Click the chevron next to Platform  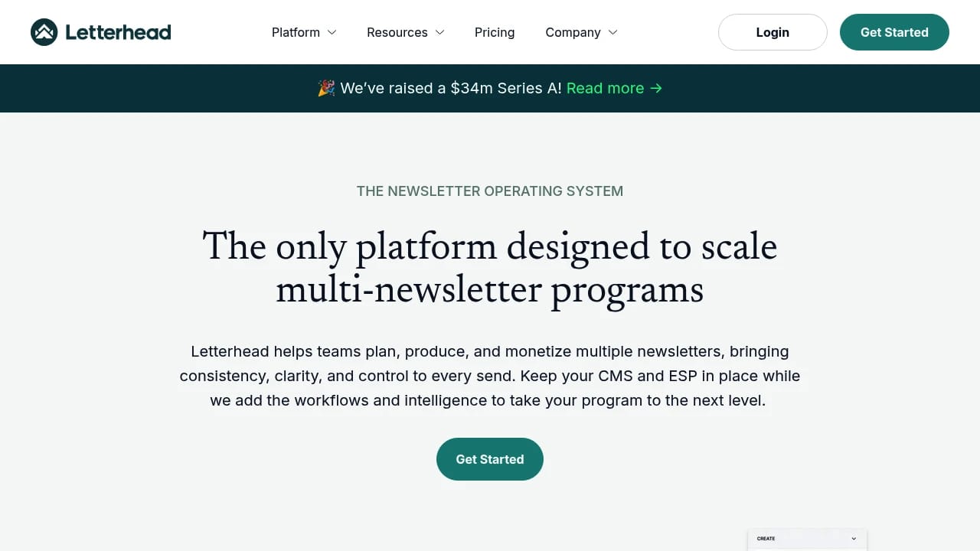point(332,32)
